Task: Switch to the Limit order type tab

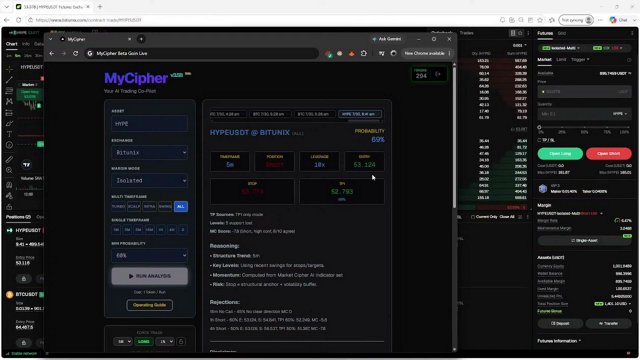Action: [x=561, y=60]
